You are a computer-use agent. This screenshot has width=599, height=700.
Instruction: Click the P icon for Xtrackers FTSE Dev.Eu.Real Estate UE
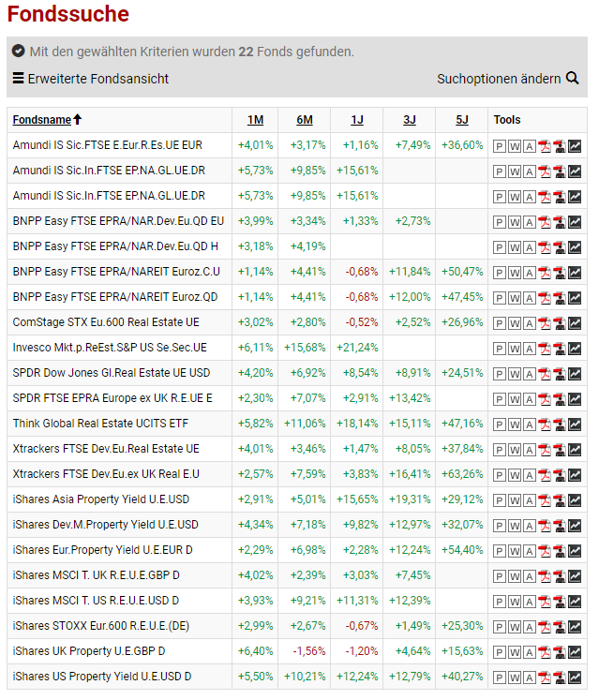500,449
